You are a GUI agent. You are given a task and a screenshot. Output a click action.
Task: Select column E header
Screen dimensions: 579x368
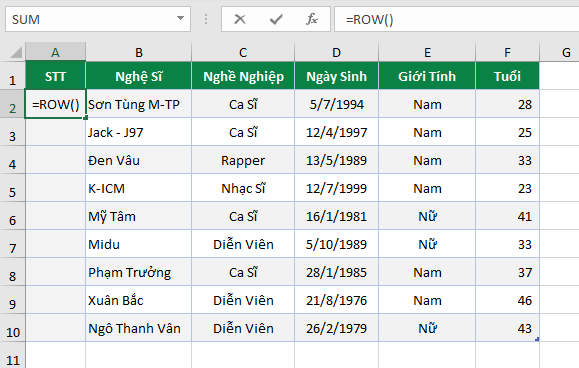click(427, 52)
